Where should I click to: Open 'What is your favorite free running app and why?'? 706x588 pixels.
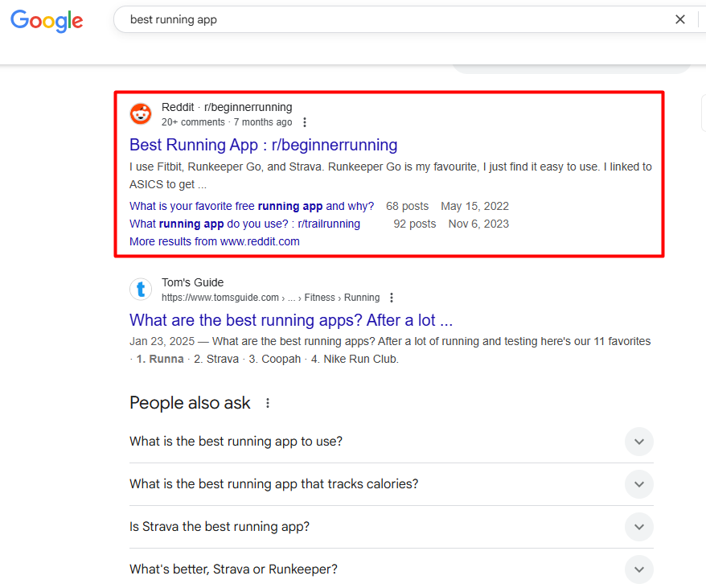(252, 206)
